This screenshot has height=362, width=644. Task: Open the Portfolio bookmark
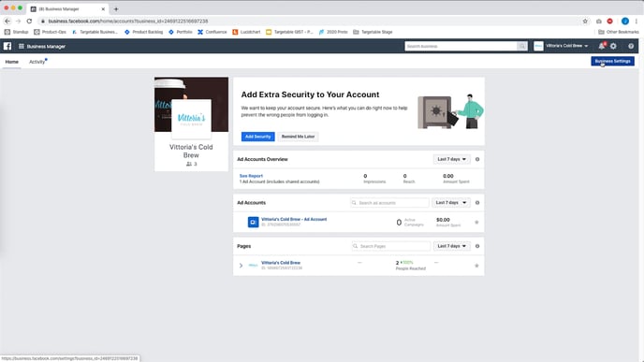click(181, 32)
